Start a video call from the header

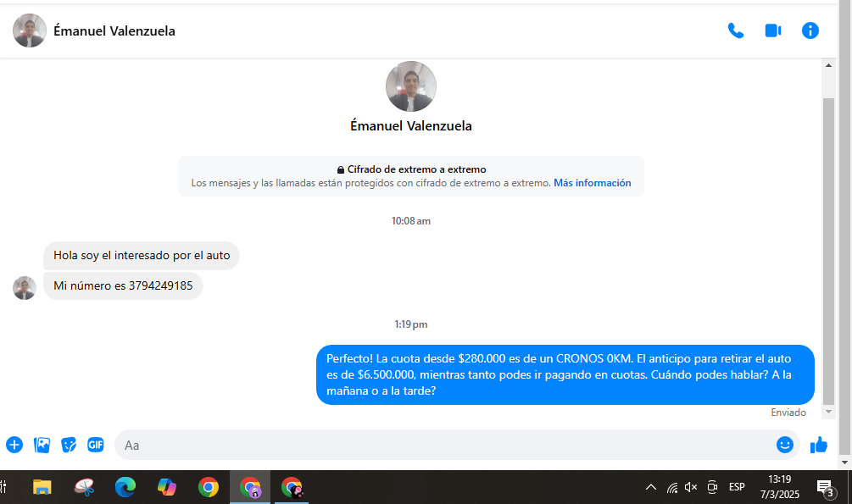[772, 30]
